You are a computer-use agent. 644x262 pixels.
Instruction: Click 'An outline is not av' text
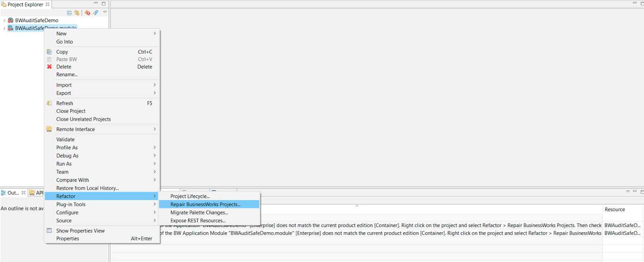point(22,208)
